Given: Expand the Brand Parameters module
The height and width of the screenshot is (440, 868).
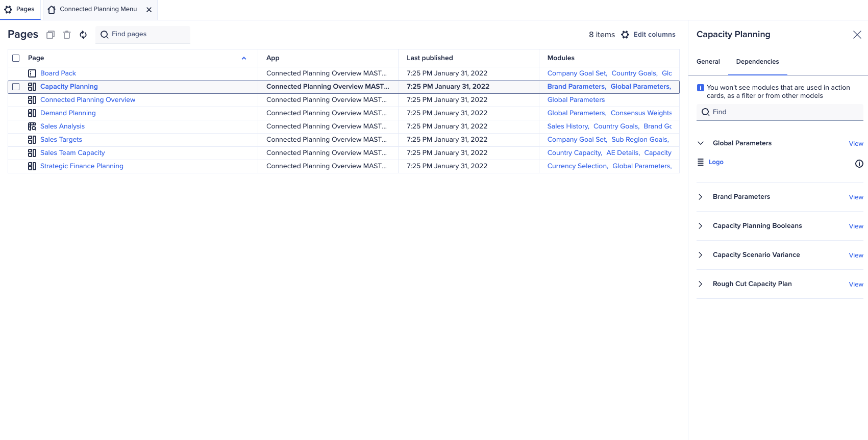Looking at the screenshot, I should pos(701,197).
